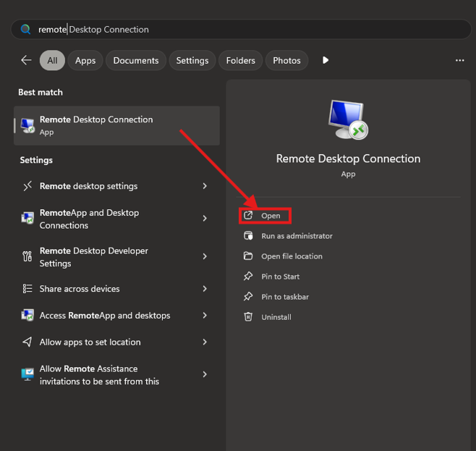Click the location arrow icon
476x451 pixels.
27,342
